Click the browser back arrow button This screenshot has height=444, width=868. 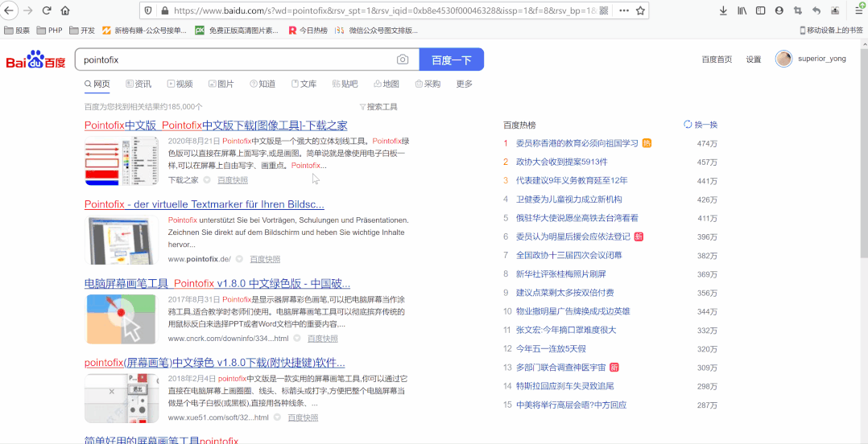coord(10,10)
